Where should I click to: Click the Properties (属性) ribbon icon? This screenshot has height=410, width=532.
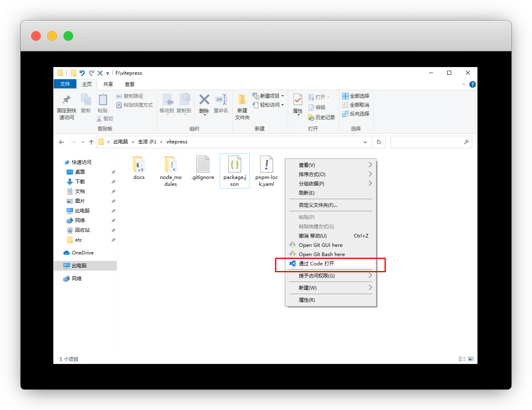(298, 101)
